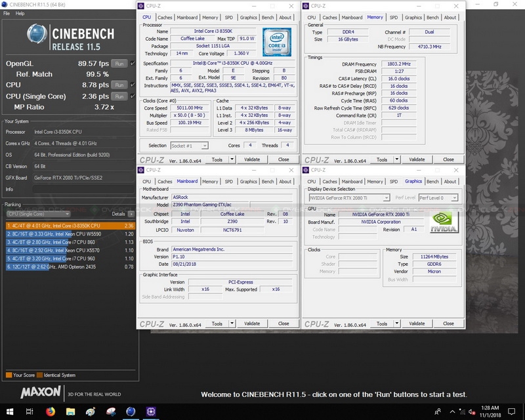Open Tools dropdown arrow in CPU-Z CPU-tab window
Screen dimensions: 525x420
pyautogui.click(x=232, y=159)
